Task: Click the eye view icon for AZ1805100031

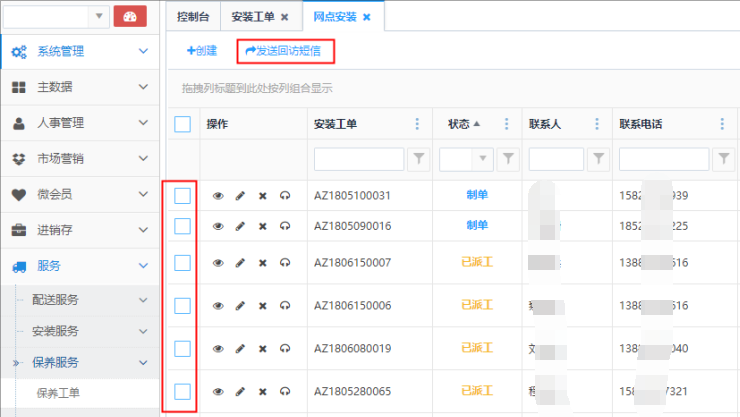Action: (x=218, y=196)
